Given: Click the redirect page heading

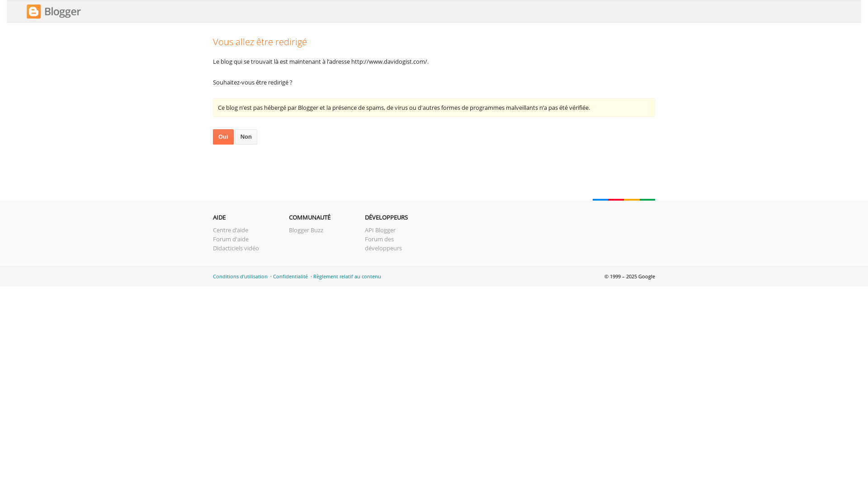Looking at the screenshot, I should [259, 42].
